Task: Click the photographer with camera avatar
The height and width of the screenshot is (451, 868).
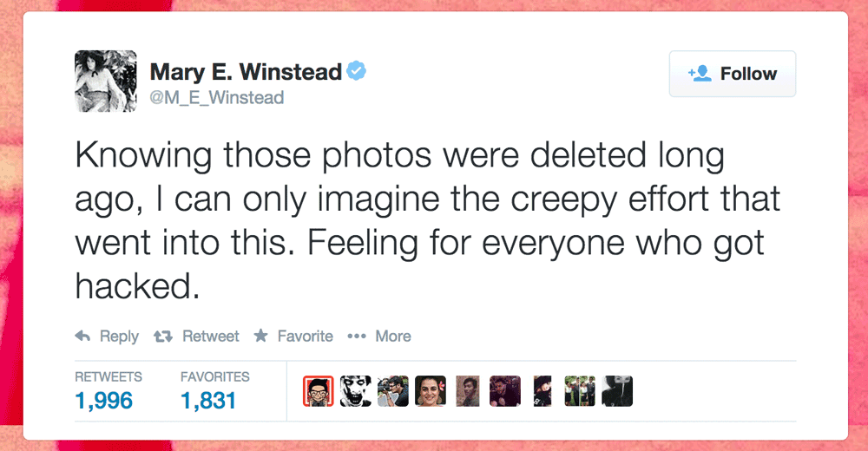Action: pos(393,391)
